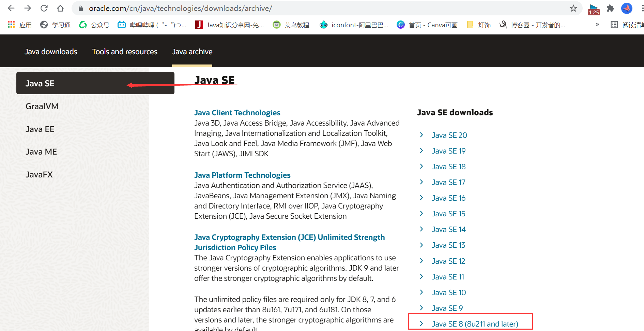Select Java SE in the sidebar
This screenshot has width=644, height=331.
tap(95, 83)
